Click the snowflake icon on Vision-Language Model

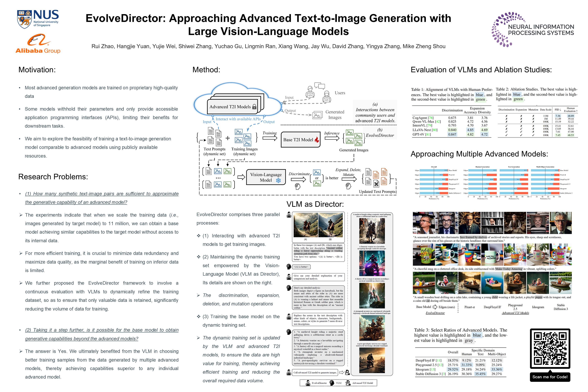(278, 180)
